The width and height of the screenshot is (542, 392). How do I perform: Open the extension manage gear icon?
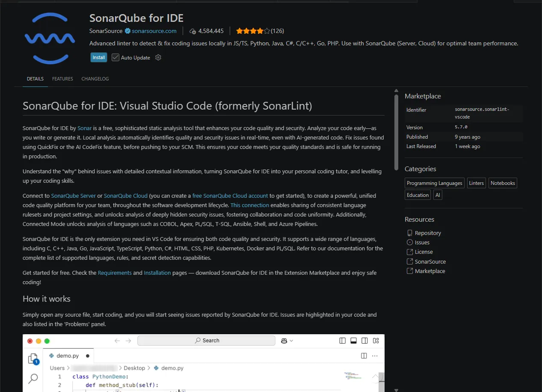[x=158, y=57]
